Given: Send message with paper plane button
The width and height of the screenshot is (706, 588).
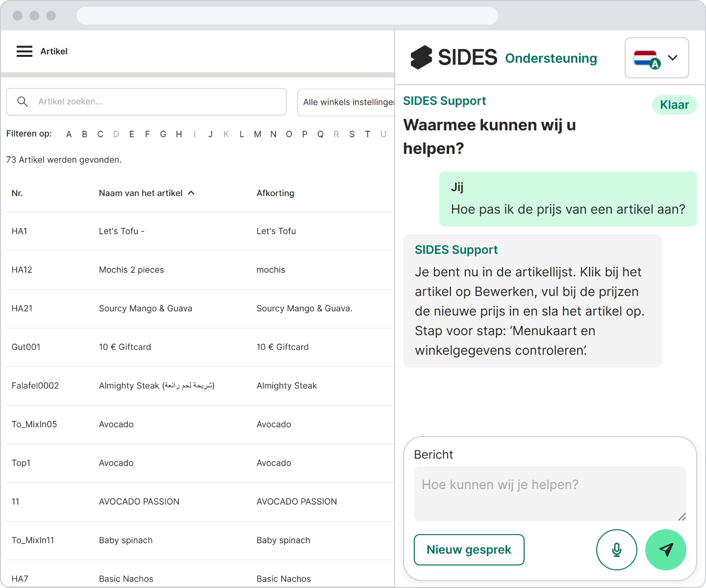Looking at the screenshot, I should (x=666, y=550).
